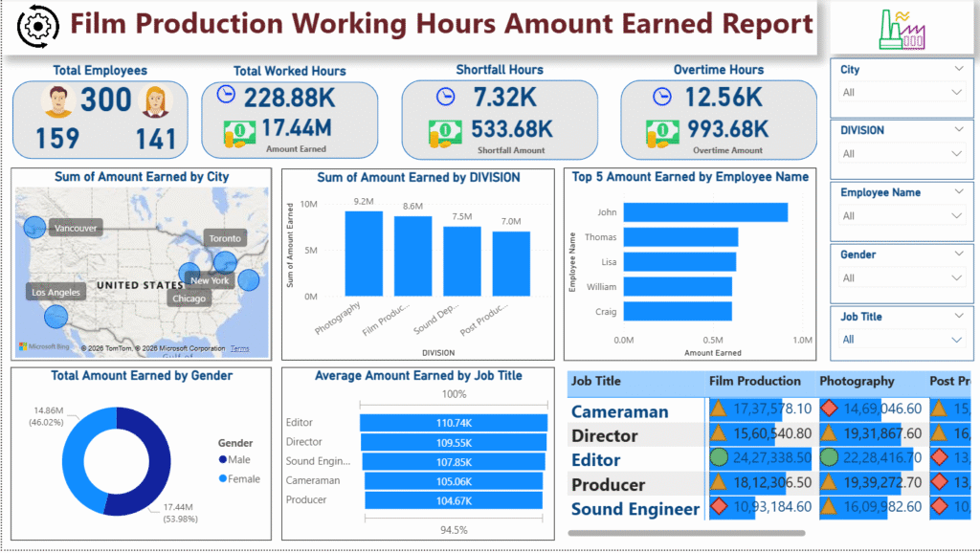This screenshot has width=980, height=553.
Task: Select the Cameraman row label in the table
Action: point(619,411)
